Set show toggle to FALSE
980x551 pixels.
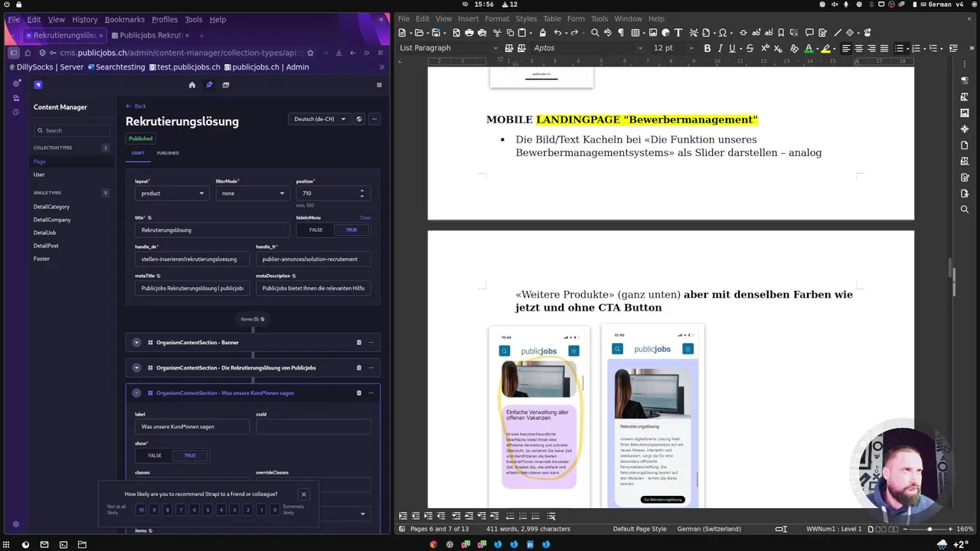tap(155, 455)
